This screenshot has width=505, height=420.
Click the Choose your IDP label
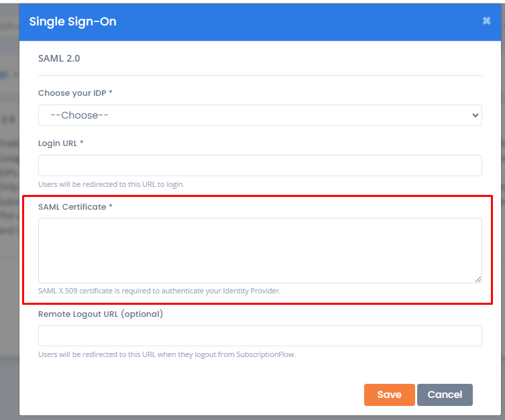[x=75, y=93]
